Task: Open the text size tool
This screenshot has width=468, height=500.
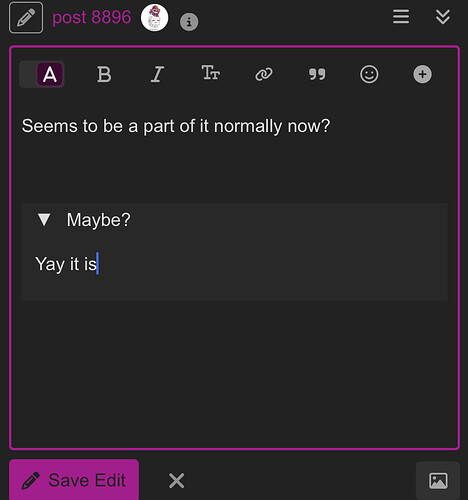Action: 210,73
